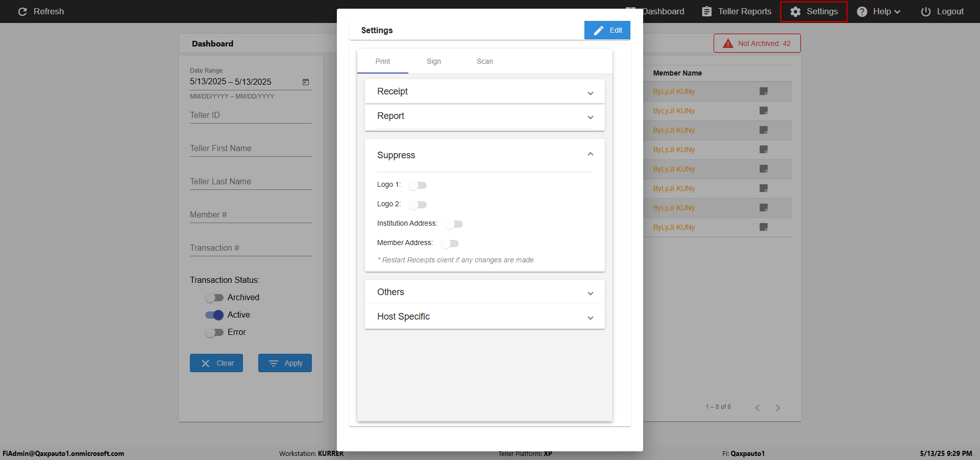Toggle the Logo 1 suppress switch
The height and width of the screenshot is (460, 980).
coord(418,185)
